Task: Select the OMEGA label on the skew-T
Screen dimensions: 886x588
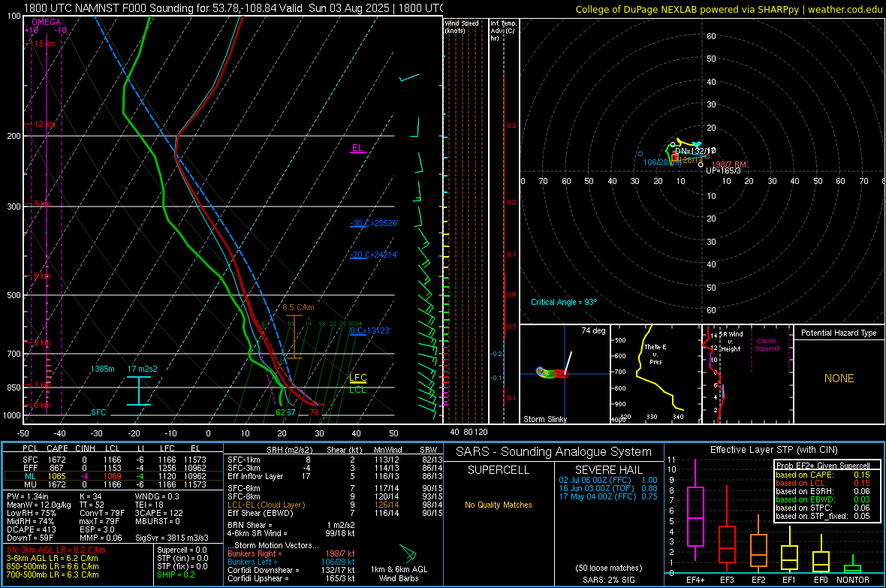Action: [x=47, y=22]
